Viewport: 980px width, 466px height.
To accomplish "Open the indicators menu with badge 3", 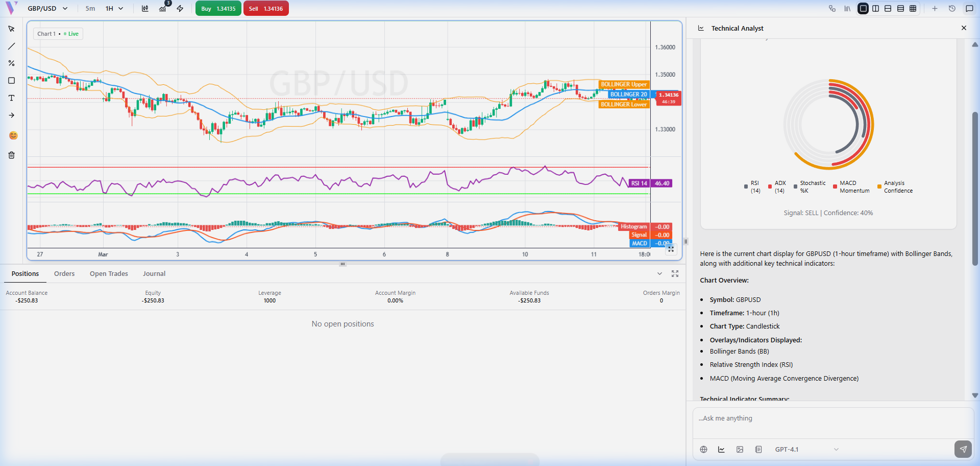I will (x=163, y=9).
